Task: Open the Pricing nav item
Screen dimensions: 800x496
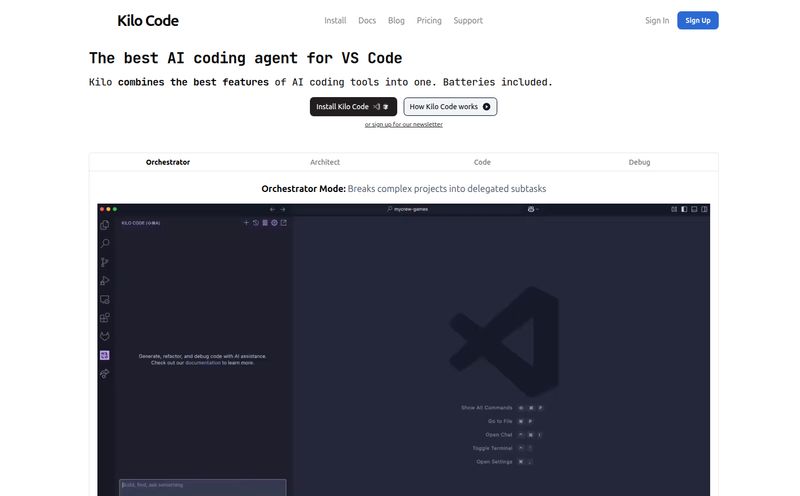Action: [x=429, y=20]
